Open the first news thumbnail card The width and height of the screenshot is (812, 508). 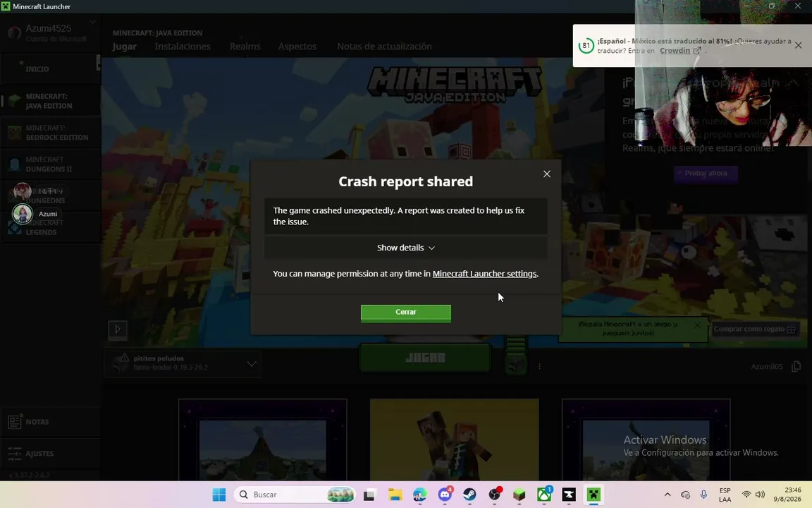pyautogui.click(x=262, y=440)
